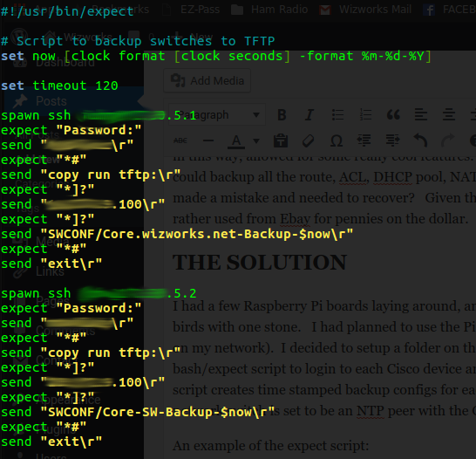
Task: Click the 'set now [clock format' line
Action: tap(215, 57)
